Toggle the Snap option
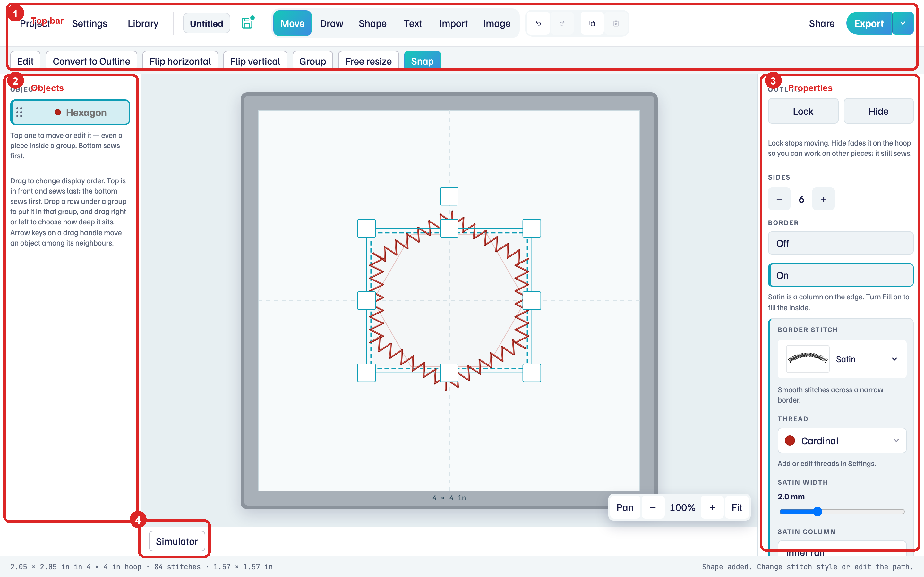Viewport: 924px width, 577px height. coord(422,61)
